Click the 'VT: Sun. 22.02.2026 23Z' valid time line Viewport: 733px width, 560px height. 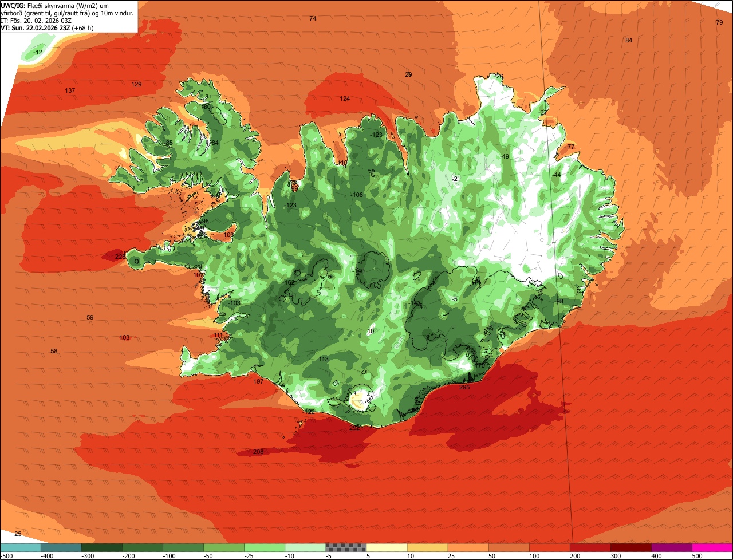tap(47, 27)
